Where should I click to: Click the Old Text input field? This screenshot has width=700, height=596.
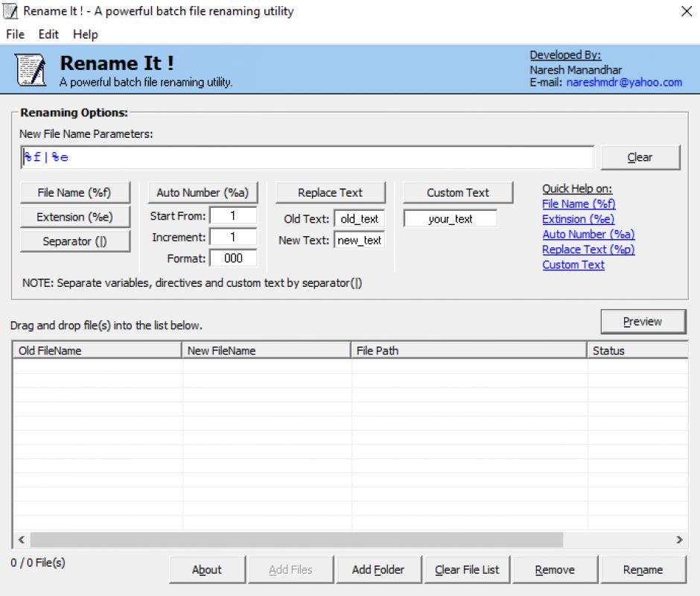coord(359,219)
